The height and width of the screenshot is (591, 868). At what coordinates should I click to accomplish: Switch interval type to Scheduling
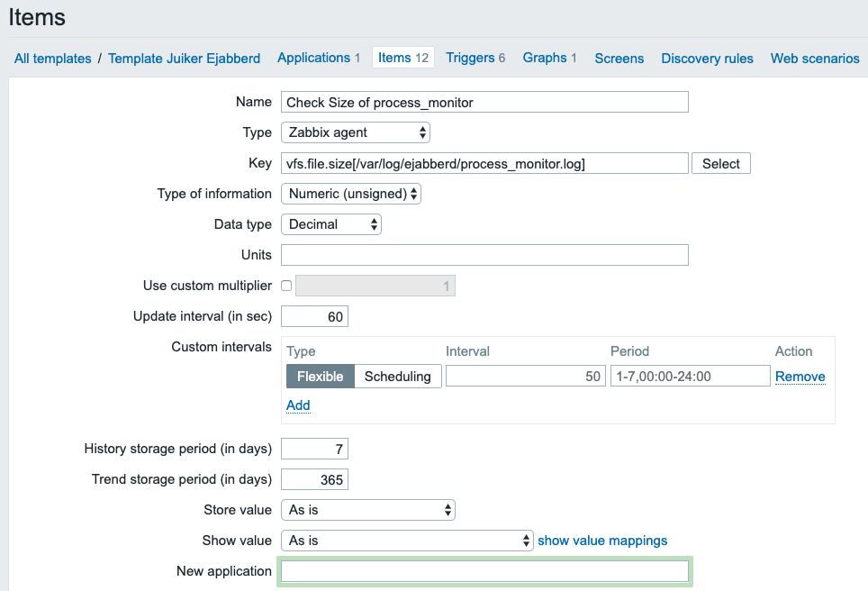(x=397, y=377)
